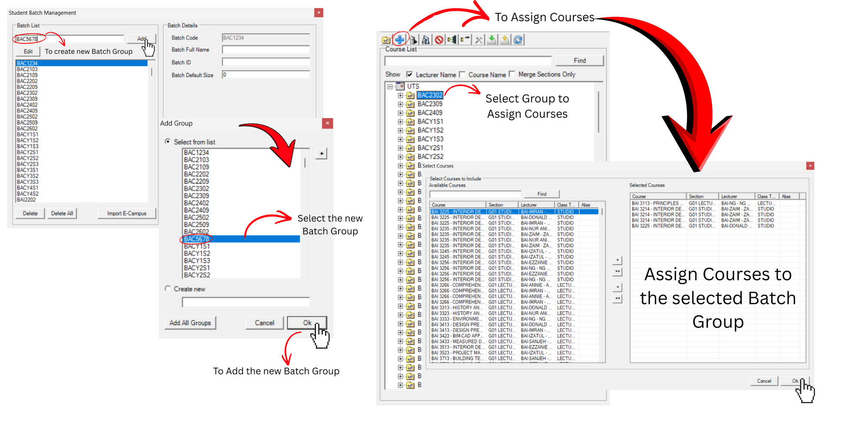Choose the Create new radio button

pyautogui.click(x=168, y=289)
